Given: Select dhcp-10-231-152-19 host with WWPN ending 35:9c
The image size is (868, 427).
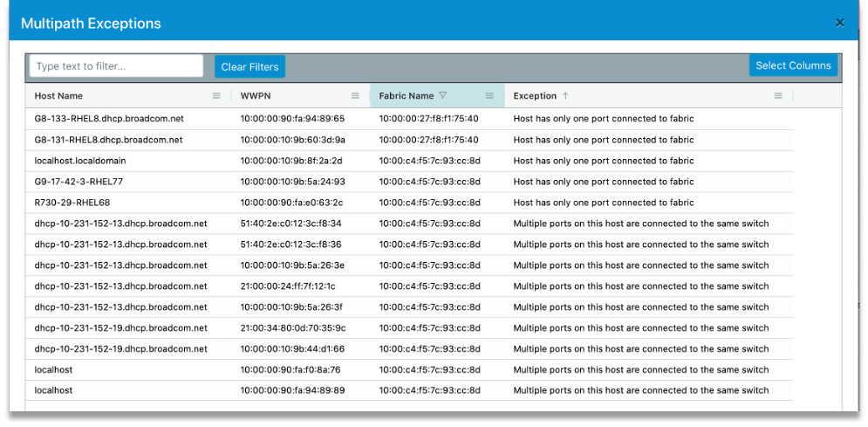Looking at the screenshot, I should 120,327.
